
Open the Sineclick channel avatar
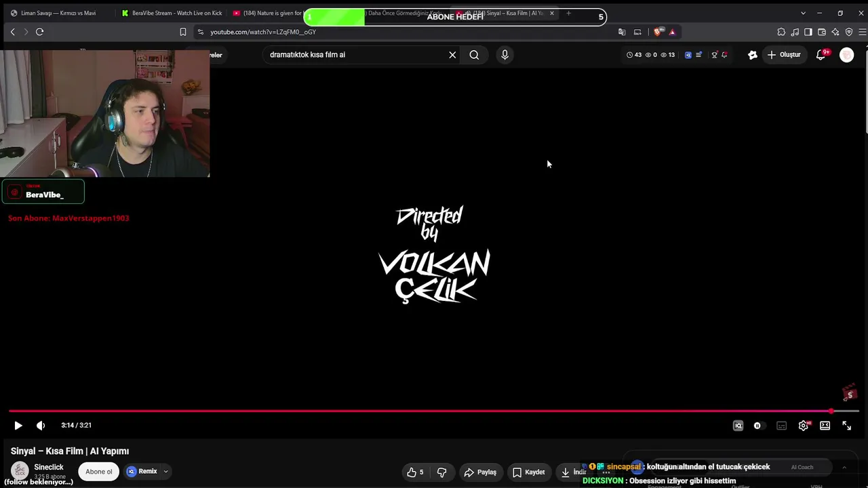pyautogui.click(x=20, y=471)
